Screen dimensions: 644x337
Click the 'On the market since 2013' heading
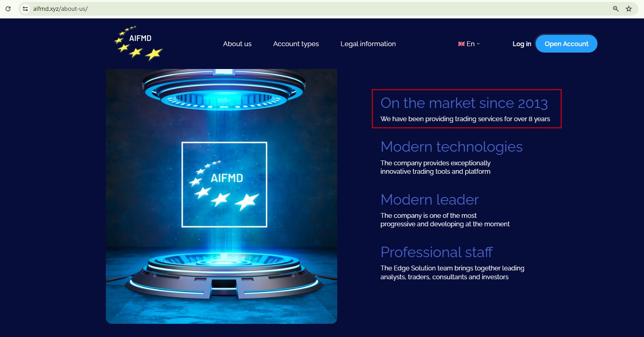click(464, 103)
